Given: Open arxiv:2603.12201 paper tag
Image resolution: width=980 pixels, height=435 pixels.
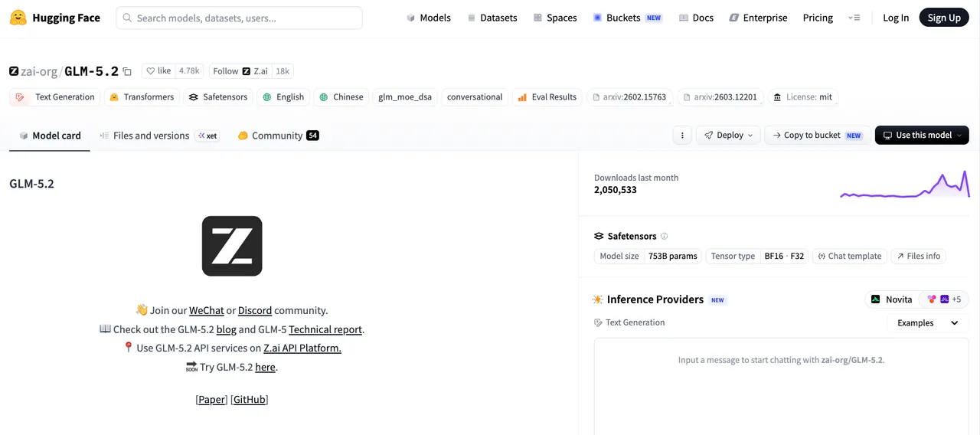Looking at the screenshot, I should (720, 97).
